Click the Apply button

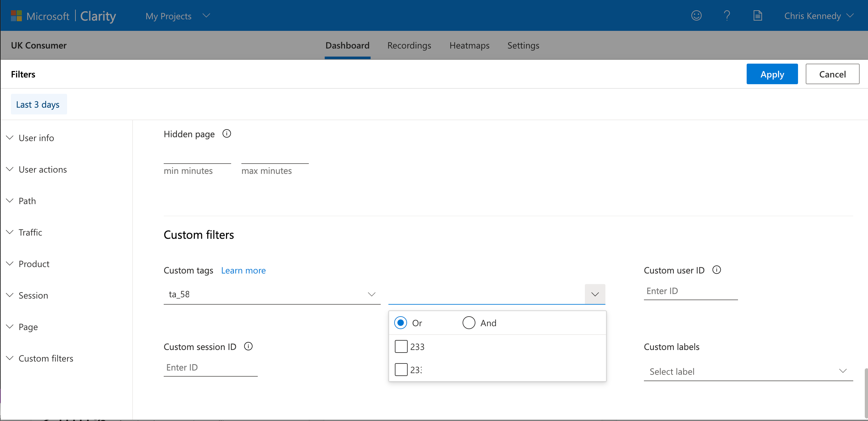[x=772, y=74]
